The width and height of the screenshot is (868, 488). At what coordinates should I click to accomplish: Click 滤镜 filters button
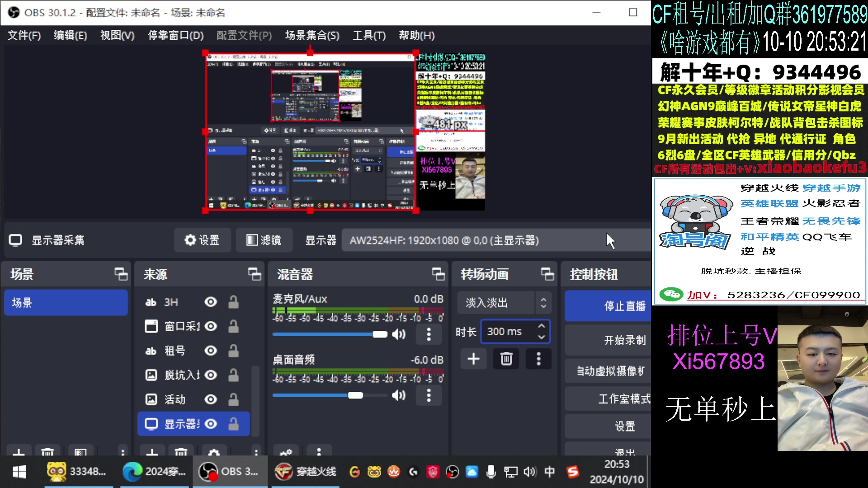click(264, 240)
